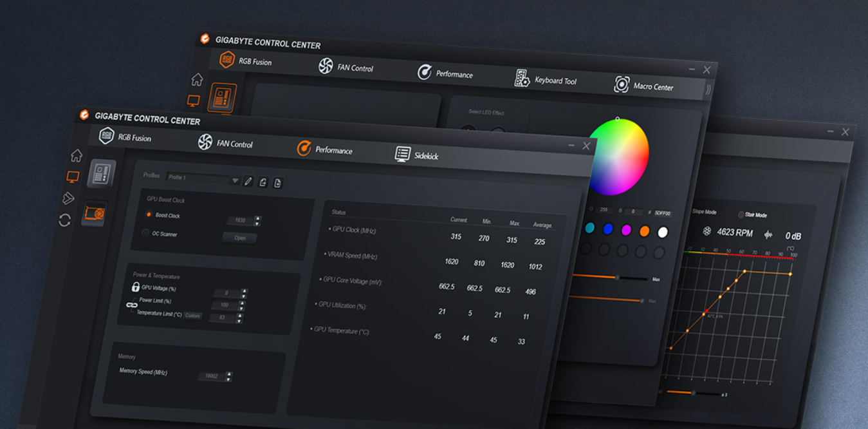
Task: Click the VRAM Speed average value 1012
Action: pyautogui.click(x=535, y=266)
